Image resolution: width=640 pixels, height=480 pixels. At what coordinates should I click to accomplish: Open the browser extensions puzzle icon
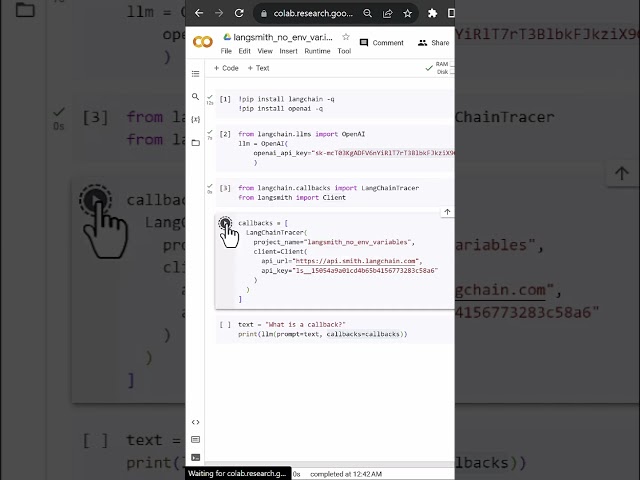click(432, 13)
